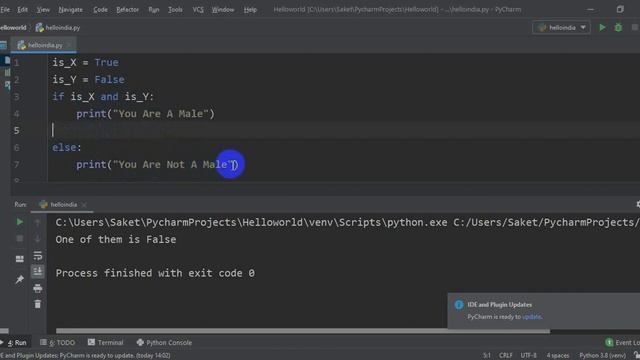Start debugging with the bug icon

(618, 27)
